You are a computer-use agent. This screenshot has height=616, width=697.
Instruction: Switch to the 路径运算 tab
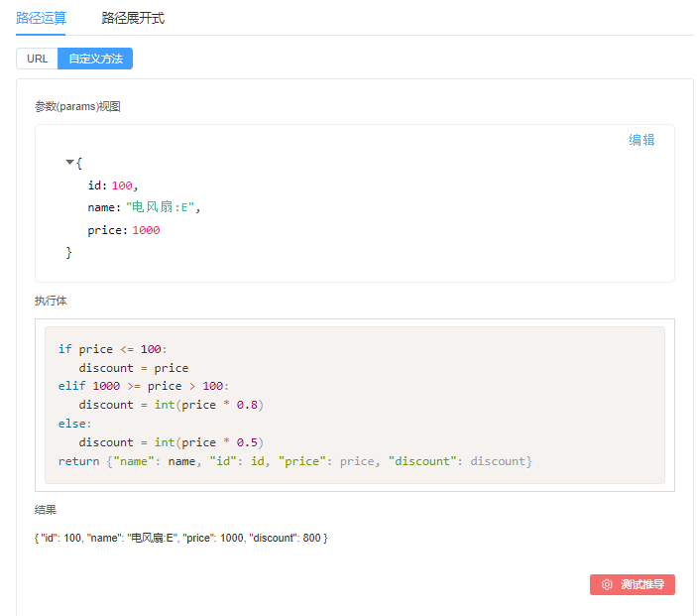(x=41, y=18)
